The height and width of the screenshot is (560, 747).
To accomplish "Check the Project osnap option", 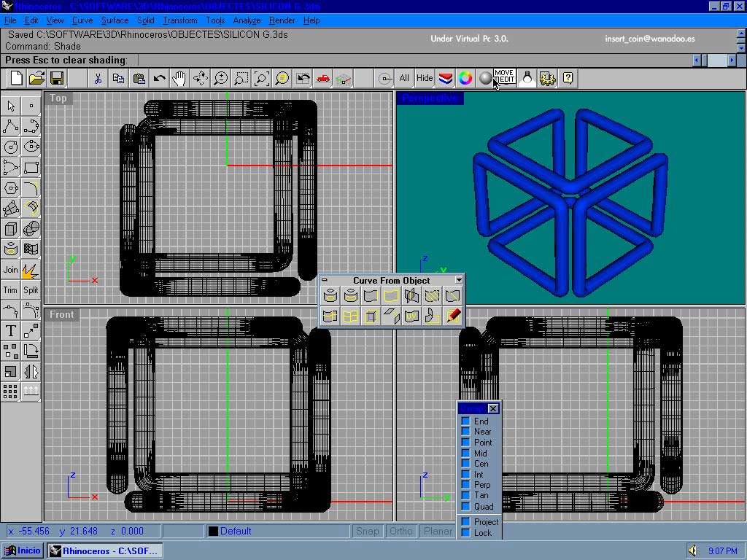I will click(x=465, y=522).
